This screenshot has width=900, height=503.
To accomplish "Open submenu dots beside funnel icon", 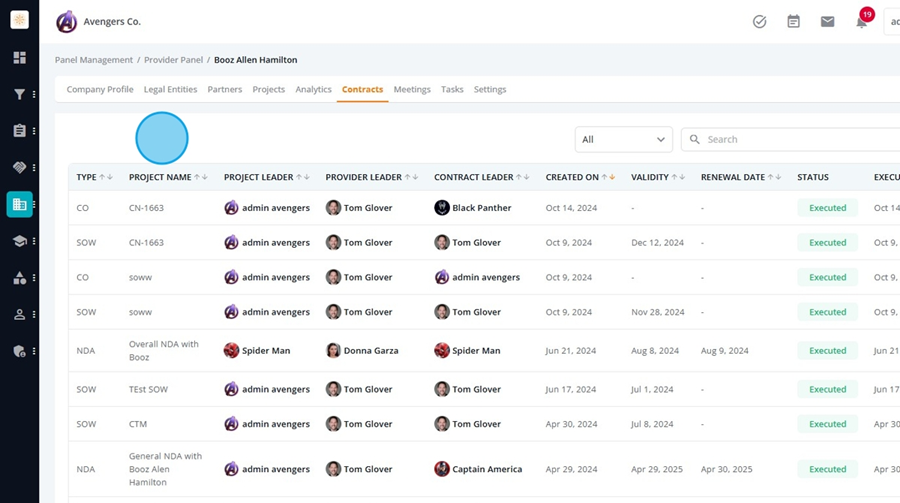I will click(x=34, y=94).
